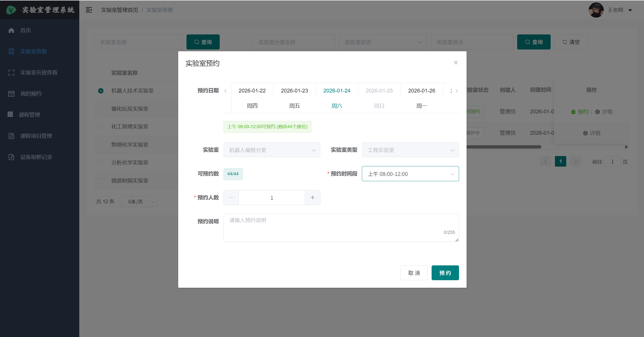The image size is (644, 337).
Task: Click the user avatar of 王老师
Action: click(596, 10)
